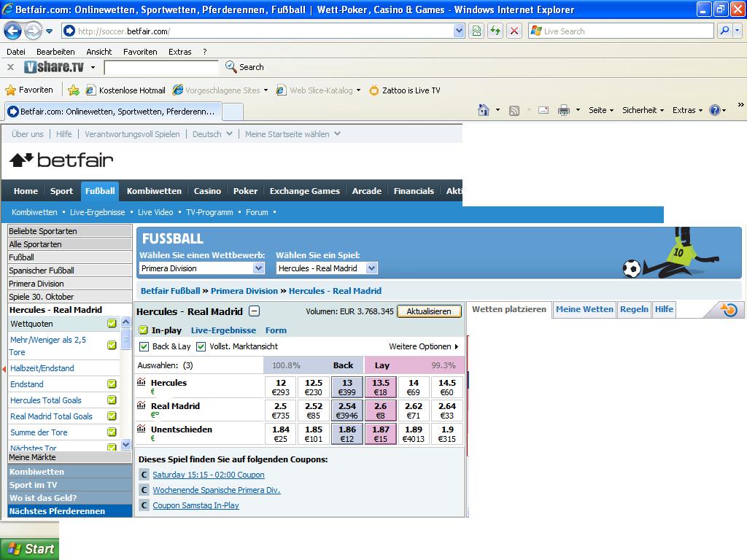Expand Weitere Optionen menu
This screenshot has height=560, width=747.
click(x=424, y=346)
